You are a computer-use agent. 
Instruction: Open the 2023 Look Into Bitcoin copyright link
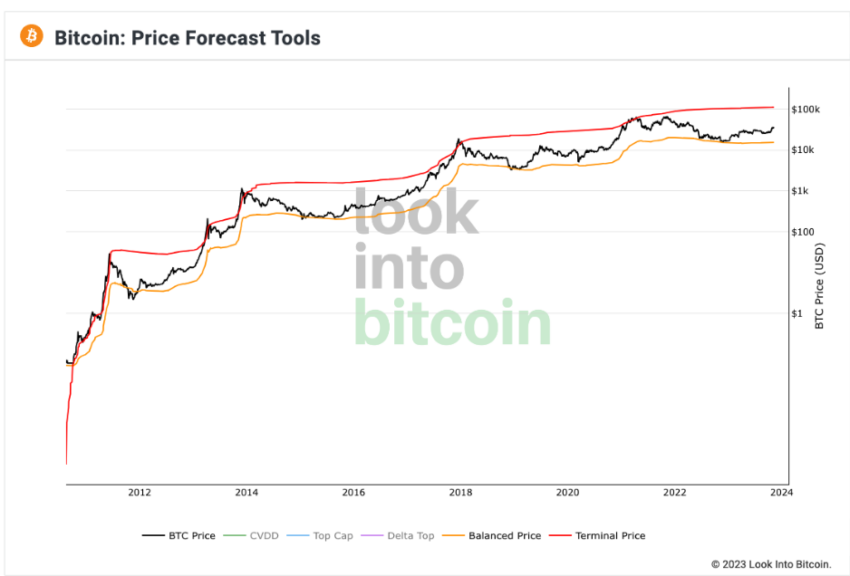771,564
